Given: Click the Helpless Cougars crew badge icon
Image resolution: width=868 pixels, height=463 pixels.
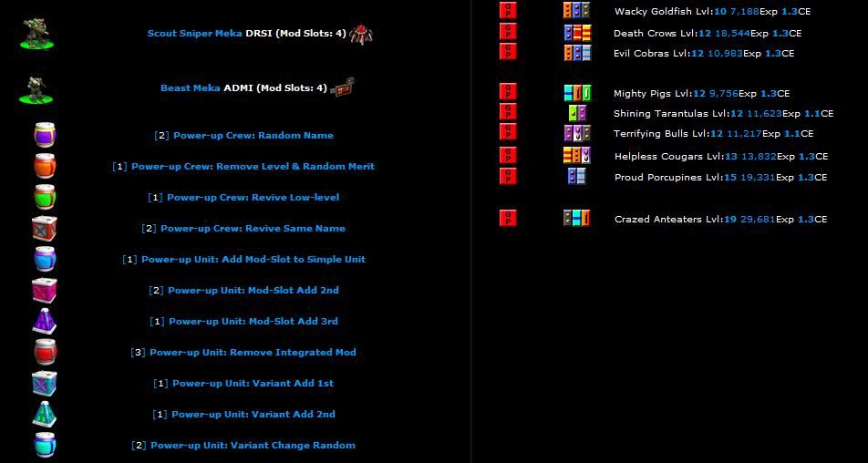Looking at the screenshot, I should [x=577, y=156].
